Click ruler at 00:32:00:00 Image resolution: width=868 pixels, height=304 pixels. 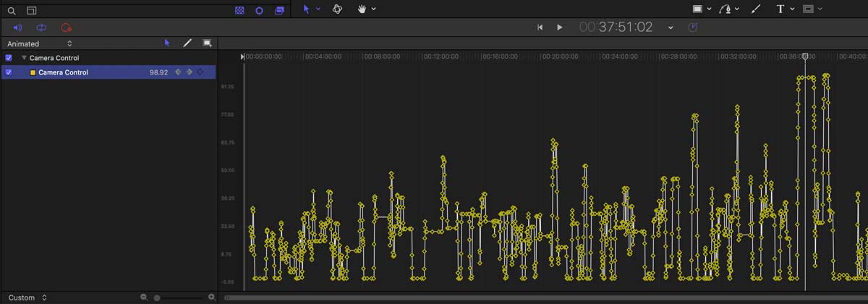739,56
